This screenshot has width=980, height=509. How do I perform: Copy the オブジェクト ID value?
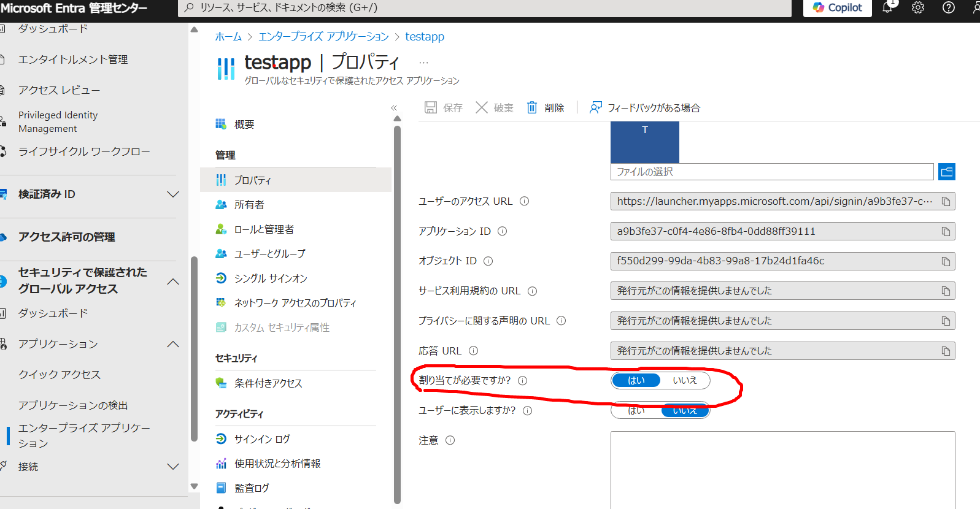pyautogui.click(x=946, y=262)
